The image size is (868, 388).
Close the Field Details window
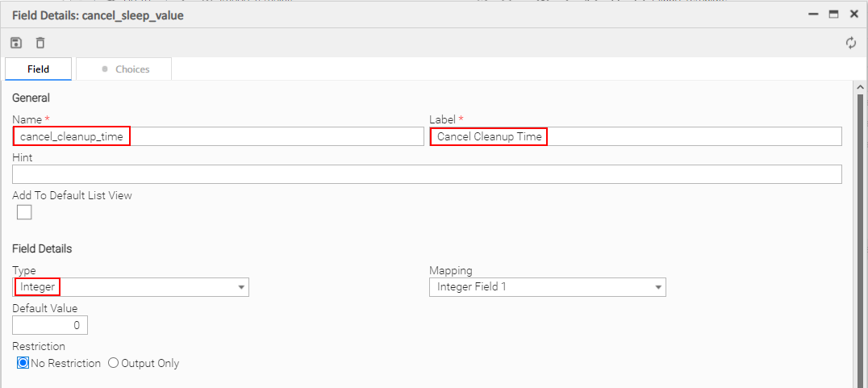pos(853,15)
